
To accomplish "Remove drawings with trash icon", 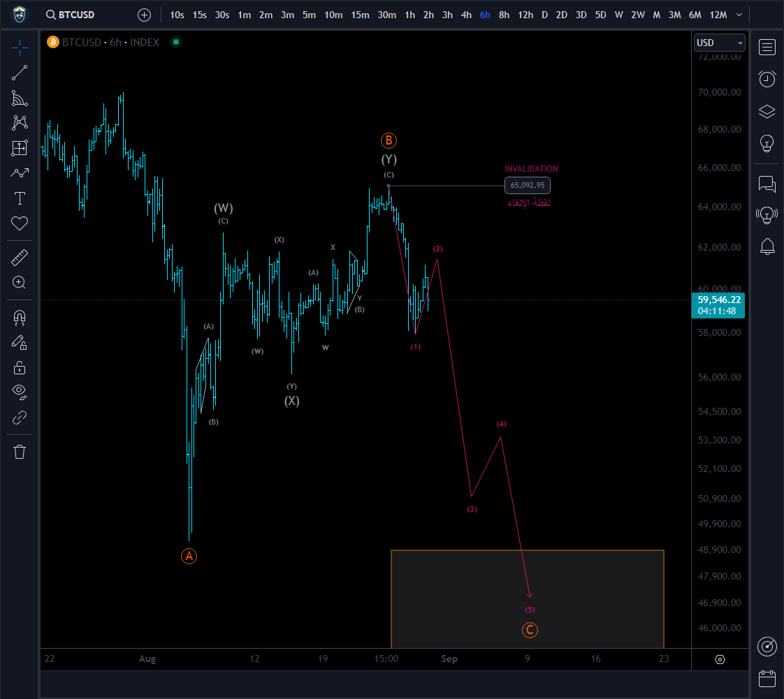I will coord(20,452).
